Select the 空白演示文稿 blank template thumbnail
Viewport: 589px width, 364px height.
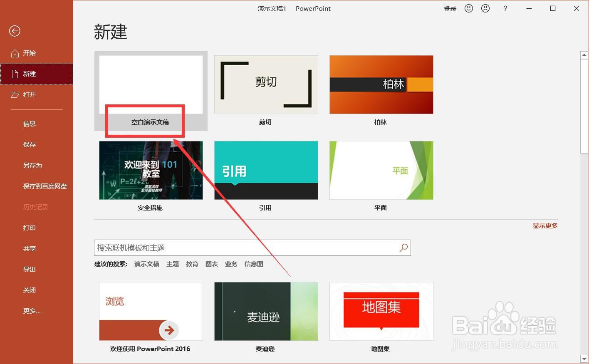(151, 84)
